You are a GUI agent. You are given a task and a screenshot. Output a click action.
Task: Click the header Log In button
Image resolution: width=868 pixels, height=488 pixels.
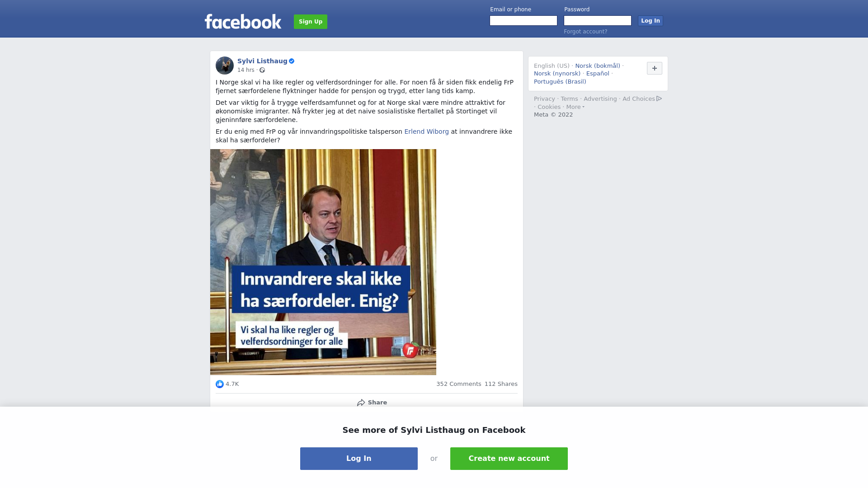(x=651, y=21)
